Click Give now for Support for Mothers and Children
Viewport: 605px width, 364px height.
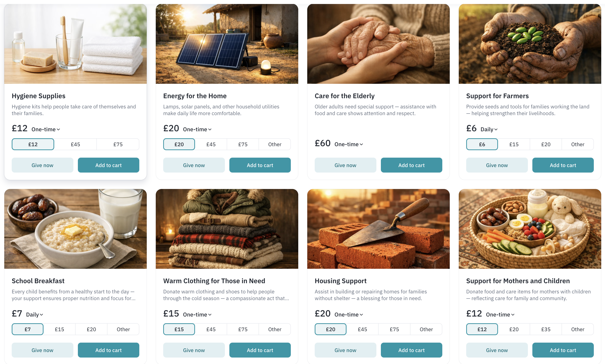tap(497, 350)
